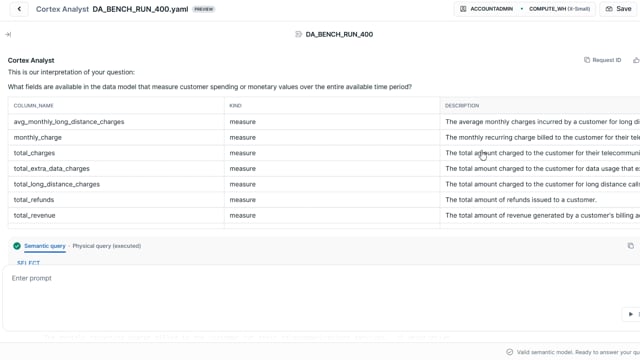Click the Cortex Analyst breadcrumb
Screen dimensions: 640x360
tap(62, 9)
